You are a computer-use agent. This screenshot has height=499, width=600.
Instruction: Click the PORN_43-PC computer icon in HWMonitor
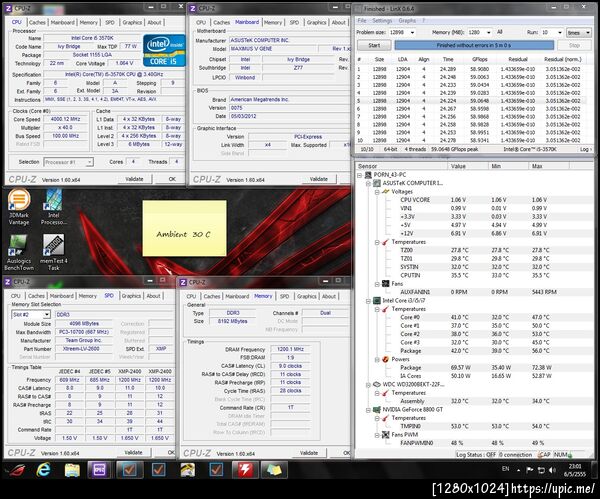(368, 175)
